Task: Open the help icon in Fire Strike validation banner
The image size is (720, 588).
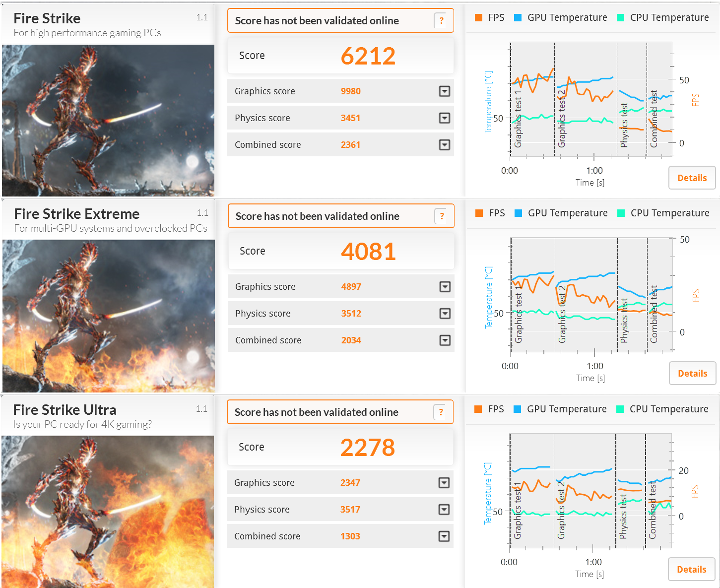Action: [x=441, y=21]
